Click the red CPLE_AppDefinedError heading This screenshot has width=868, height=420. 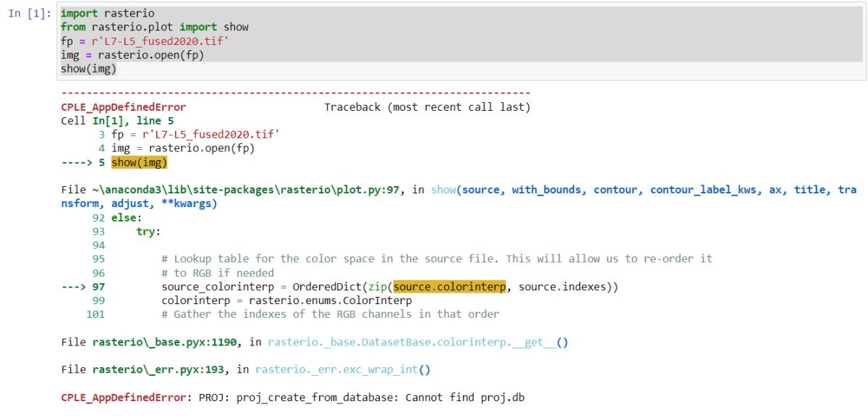(x=123, y=107)
